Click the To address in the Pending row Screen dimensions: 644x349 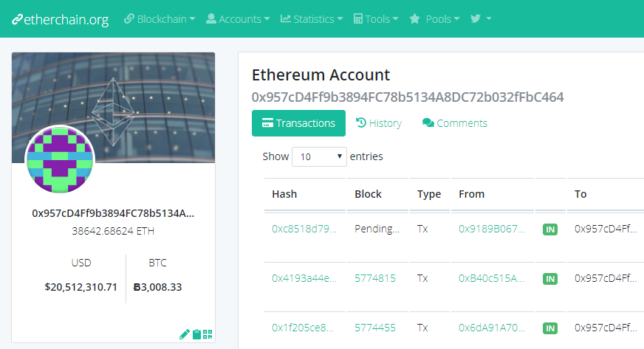[606, 229]
